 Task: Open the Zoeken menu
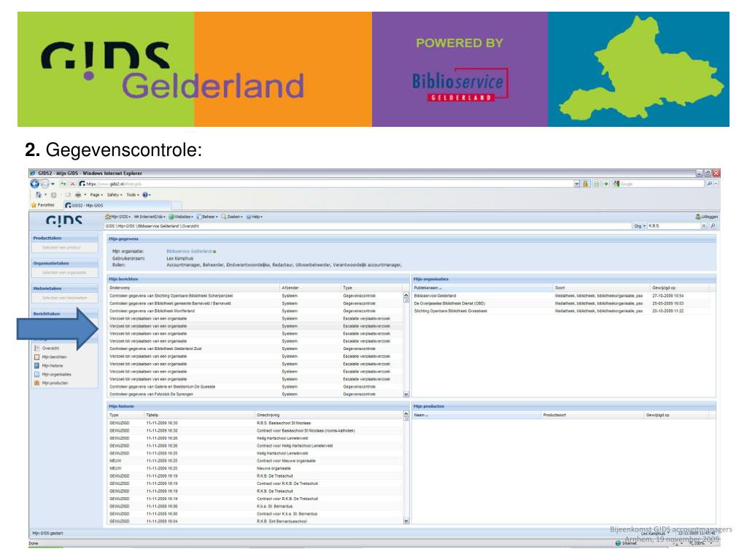[x=232, y=217]
